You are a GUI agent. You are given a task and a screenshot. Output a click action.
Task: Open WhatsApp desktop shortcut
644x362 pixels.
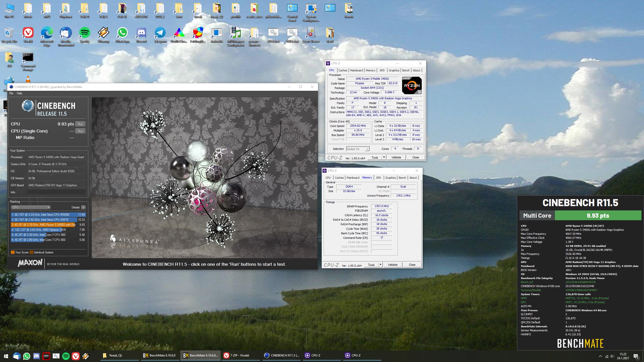(x=122, y=35)
